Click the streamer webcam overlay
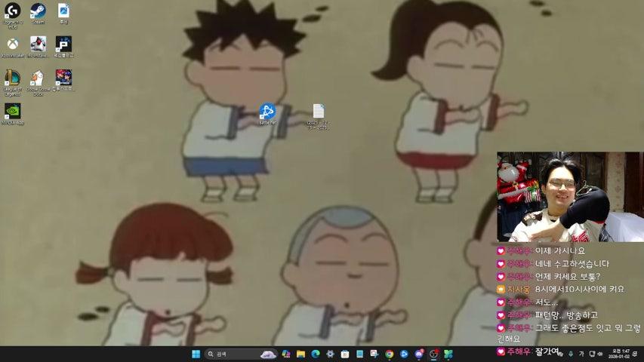644x362 pixels. click(x=570, y=197)
